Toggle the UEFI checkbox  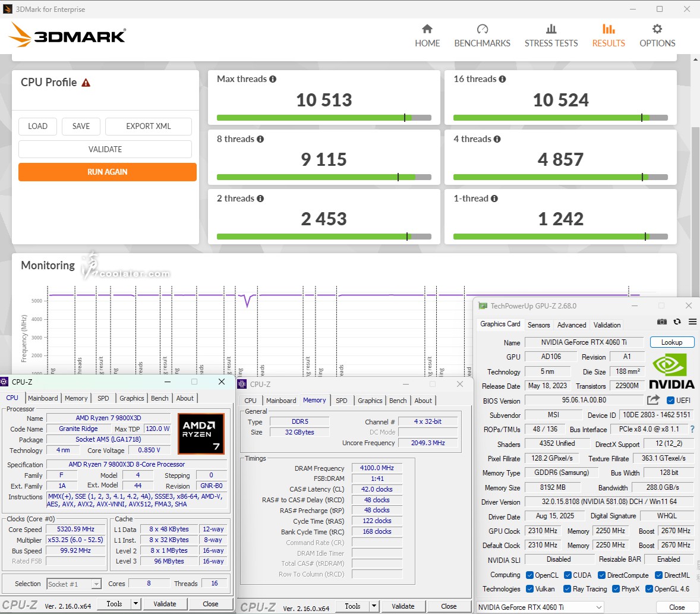[670, 401]
